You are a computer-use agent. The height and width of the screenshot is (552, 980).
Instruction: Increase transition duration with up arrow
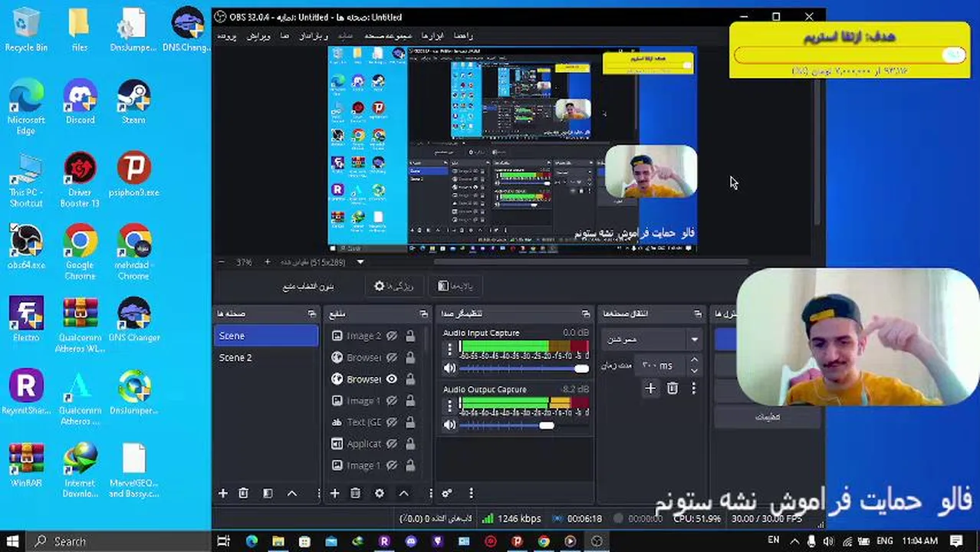coord(694,360)
